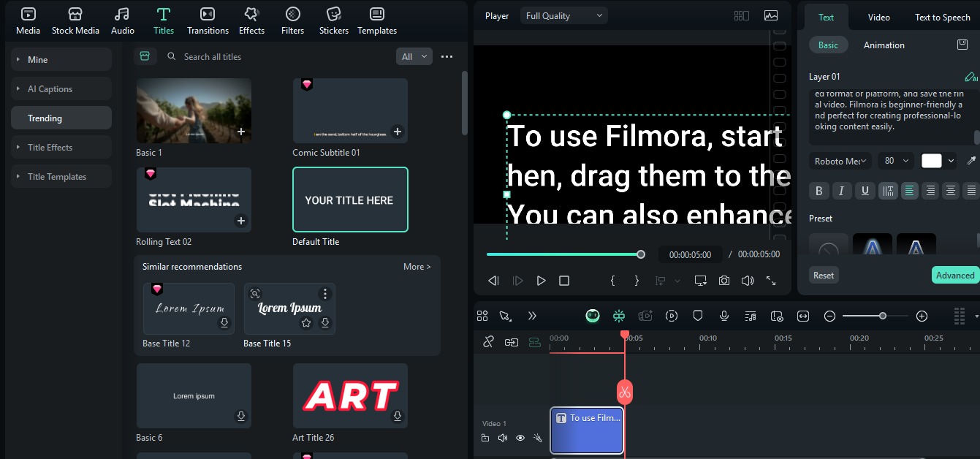Toggle italic formatting
The height and width of the screenshot is (459, 980).
(x=842, y=191)
